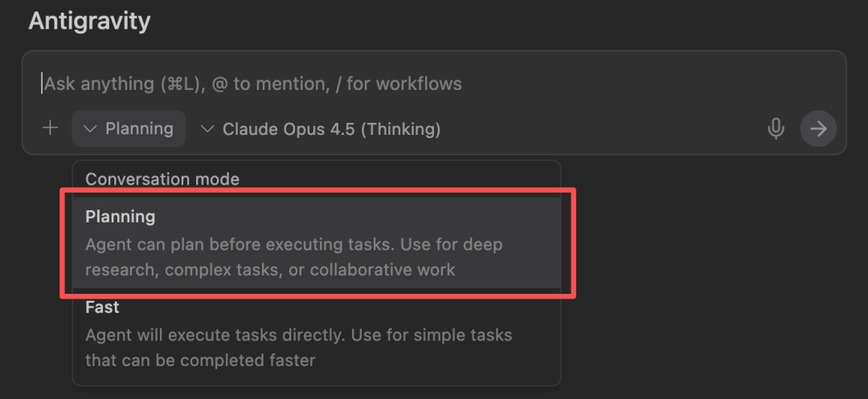Collapse the Planning conversation mode selector
The height and width of the screenshot is (399, 868).
pos(129,128)
